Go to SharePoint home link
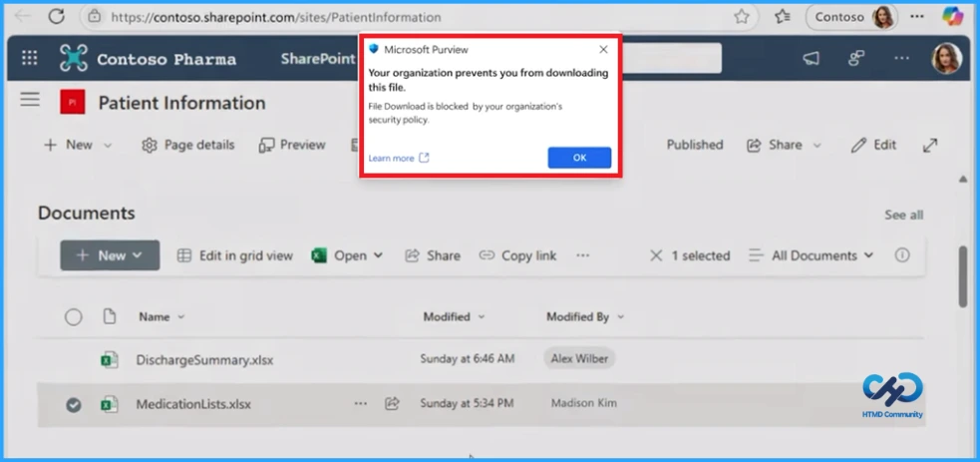 [x=318, y=59]
